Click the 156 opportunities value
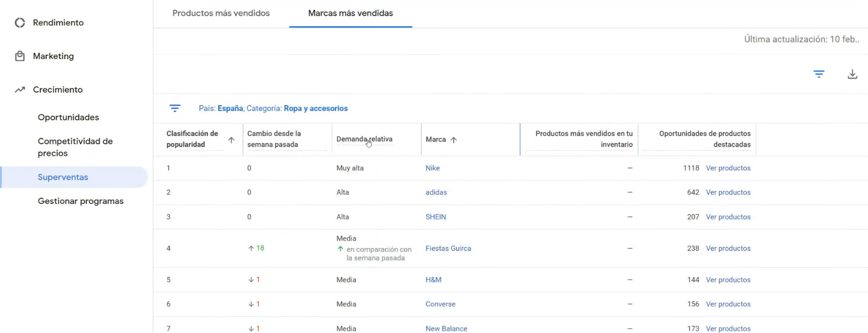868x333 pixels. (x=693, y=304)
